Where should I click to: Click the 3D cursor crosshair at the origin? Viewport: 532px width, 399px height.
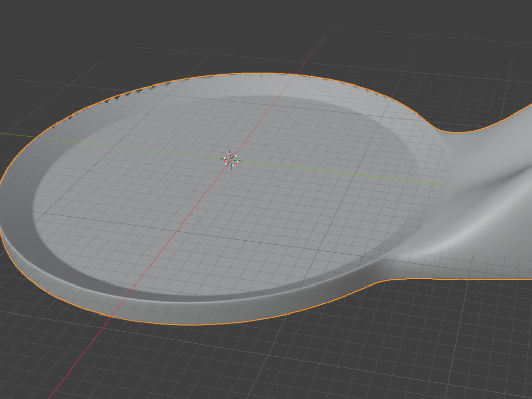pos(231,160)
